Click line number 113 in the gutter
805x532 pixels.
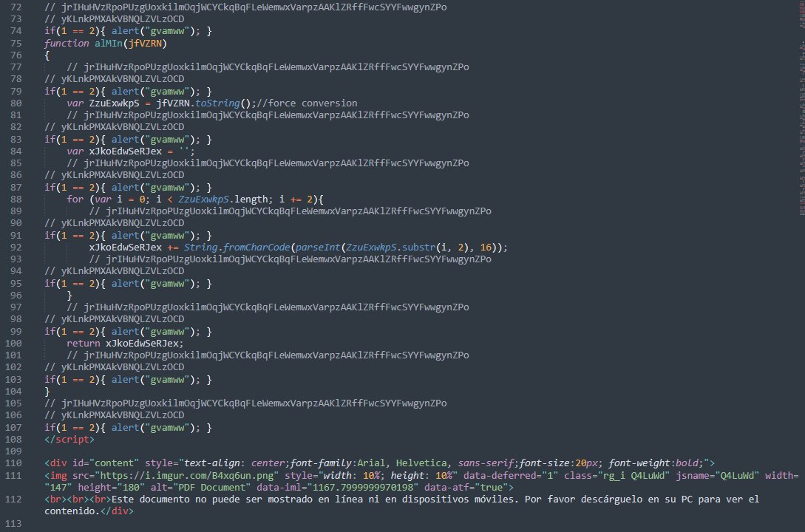pos(13,524)
